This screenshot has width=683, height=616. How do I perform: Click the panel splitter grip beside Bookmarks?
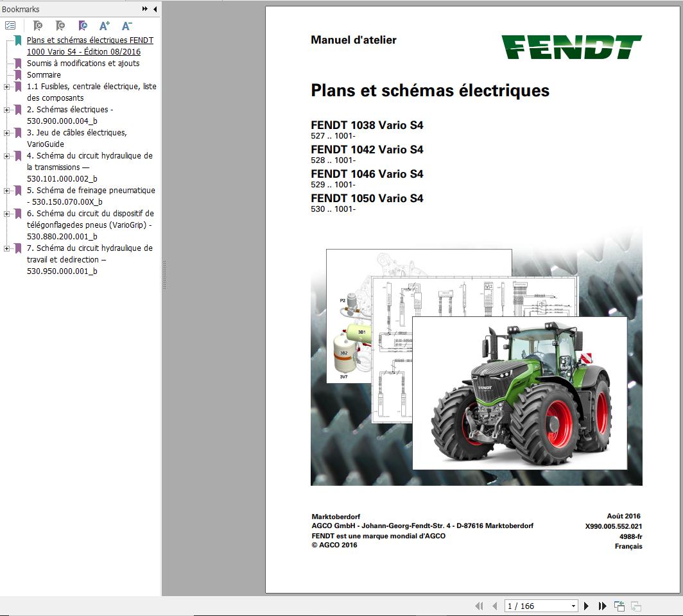coord(164,275)
